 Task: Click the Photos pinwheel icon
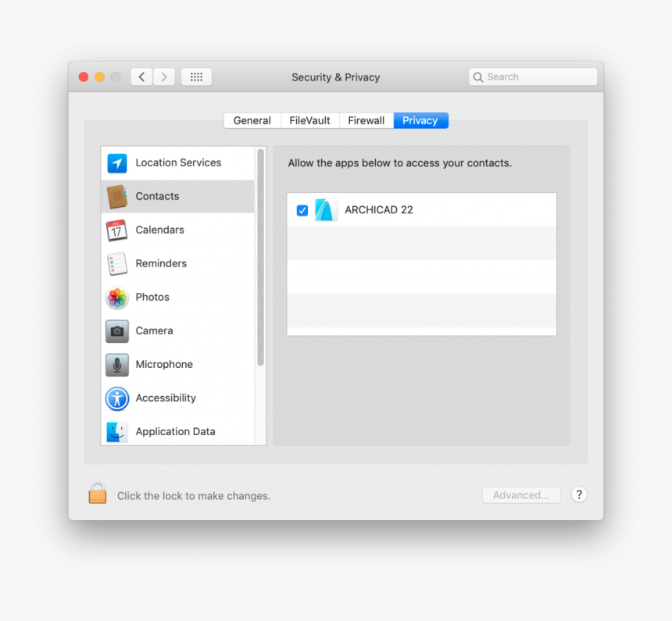pos(116,297)
